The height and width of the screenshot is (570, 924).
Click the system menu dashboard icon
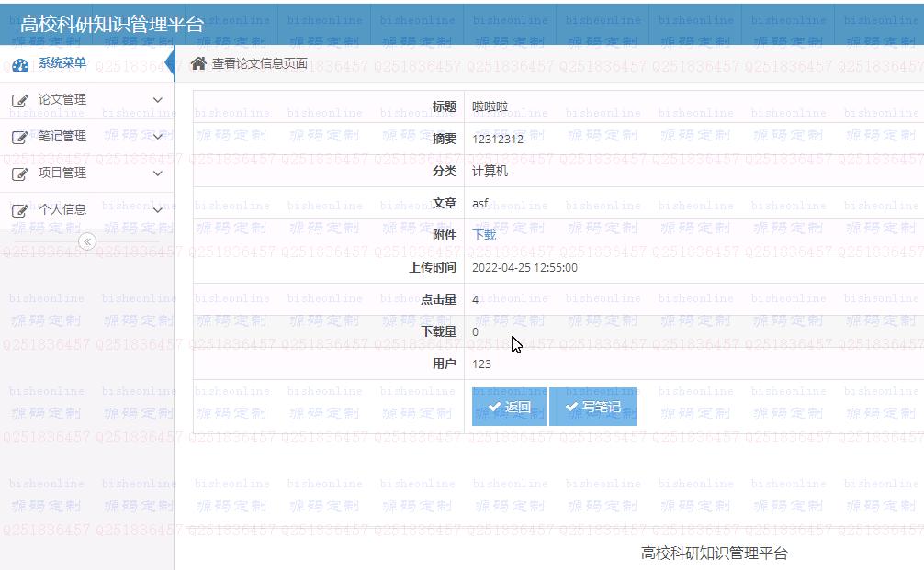20,65
